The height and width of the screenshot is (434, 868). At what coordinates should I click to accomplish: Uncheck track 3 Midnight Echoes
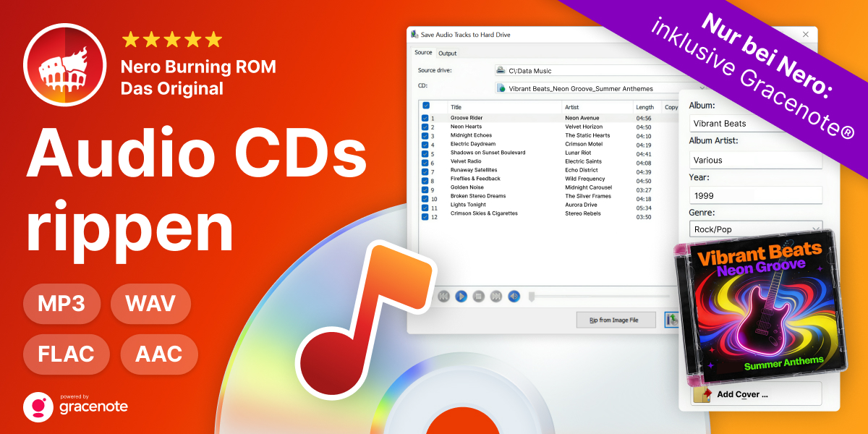pos(425,135)
